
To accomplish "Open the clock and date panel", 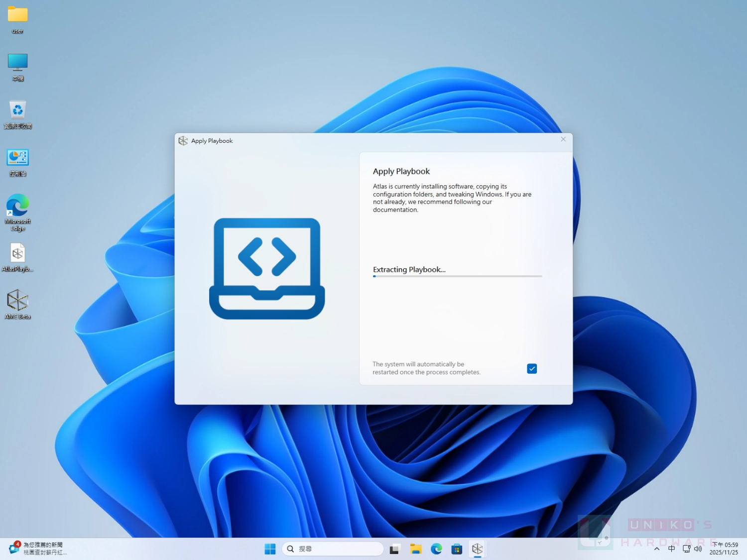I will [x=724, y=549].
